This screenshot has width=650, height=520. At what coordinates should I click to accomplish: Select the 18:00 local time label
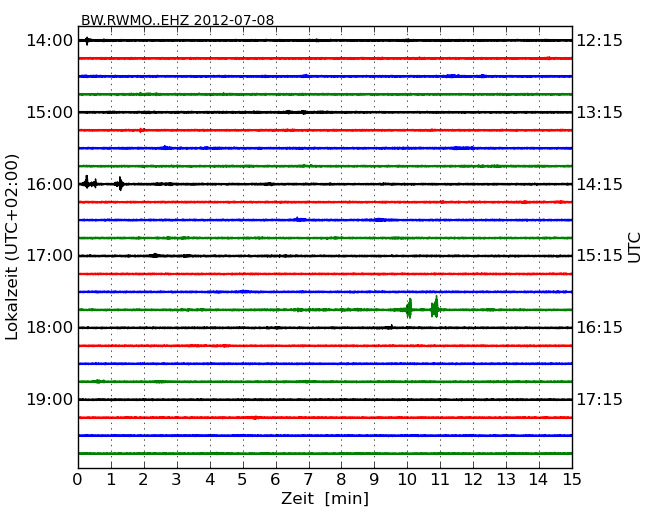50,328
